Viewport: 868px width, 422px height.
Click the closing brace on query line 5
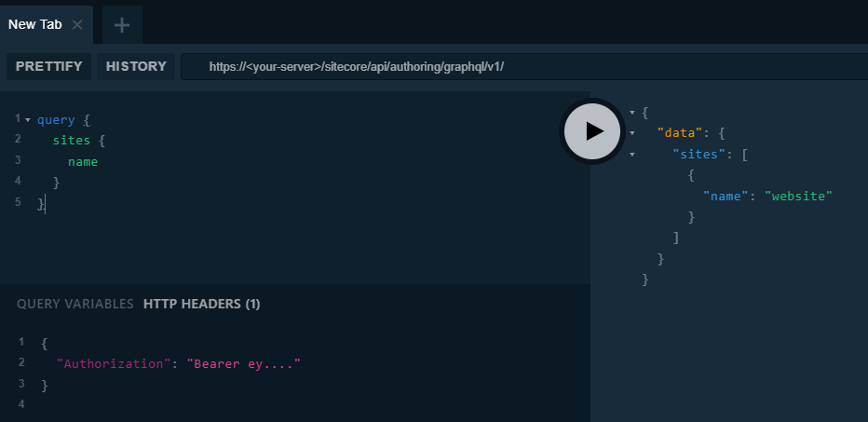40,204
